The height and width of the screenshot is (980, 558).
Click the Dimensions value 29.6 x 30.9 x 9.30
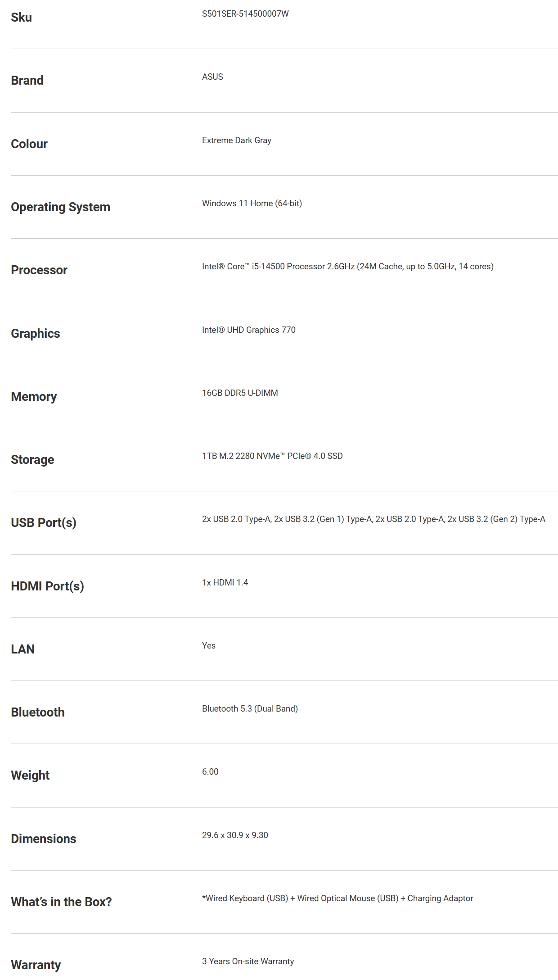coord(235,835)
